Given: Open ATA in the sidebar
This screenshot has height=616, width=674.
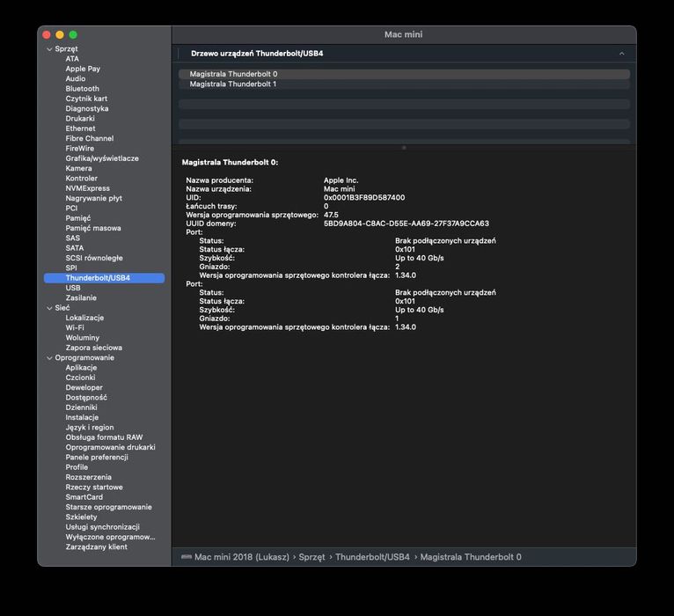Looking at the screenshot, I should coord(72,59).
